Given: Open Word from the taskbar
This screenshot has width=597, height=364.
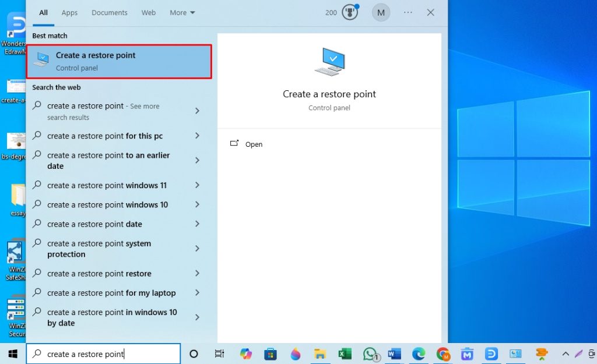Looking at the screenshot, I should (x=394, y=354).
